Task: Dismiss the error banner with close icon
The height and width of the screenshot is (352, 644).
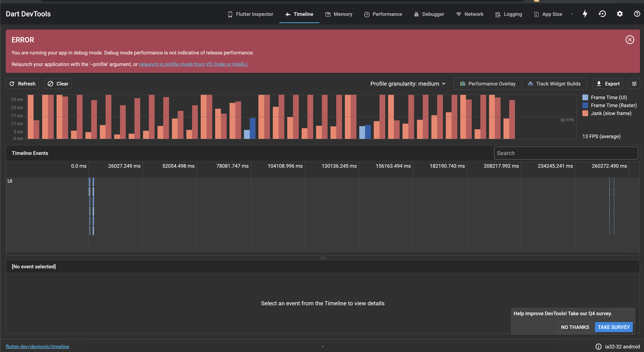Action: 630,39
